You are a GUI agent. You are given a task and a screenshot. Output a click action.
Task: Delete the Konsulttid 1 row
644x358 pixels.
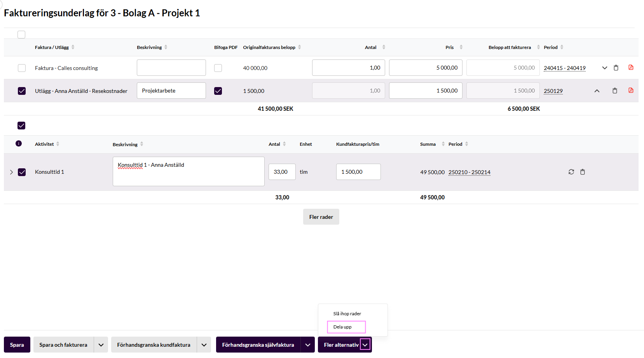tap(583, 172)
